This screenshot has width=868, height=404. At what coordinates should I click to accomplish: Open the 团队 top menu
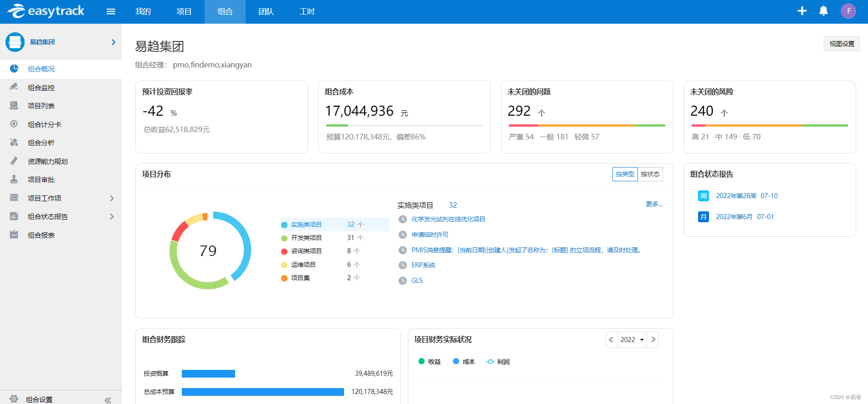tap(266, 11)
